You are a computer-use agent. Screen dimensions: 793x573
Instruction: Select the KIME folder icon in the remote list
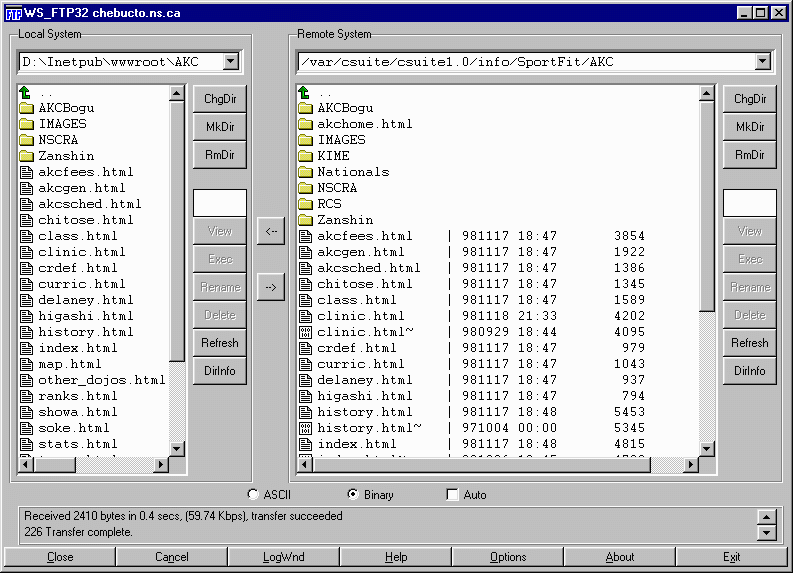306,156
